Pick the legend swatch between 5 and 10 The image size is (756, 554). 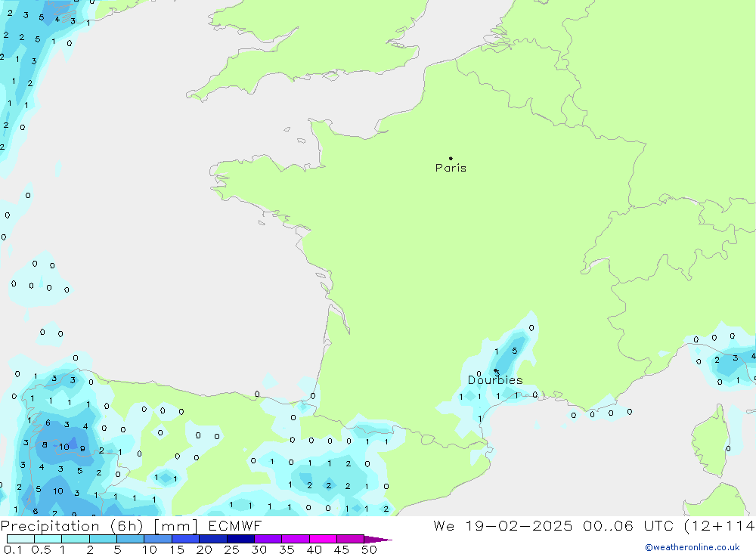131,539
